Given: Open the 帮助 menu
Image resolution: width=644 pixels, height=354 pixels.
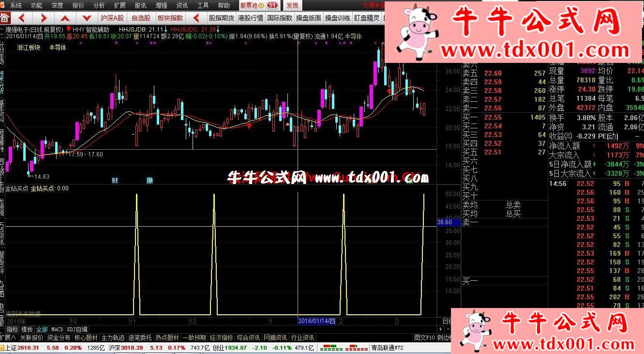Looking at the screenshot, I should pyautogui.click(x=224, y=5).
